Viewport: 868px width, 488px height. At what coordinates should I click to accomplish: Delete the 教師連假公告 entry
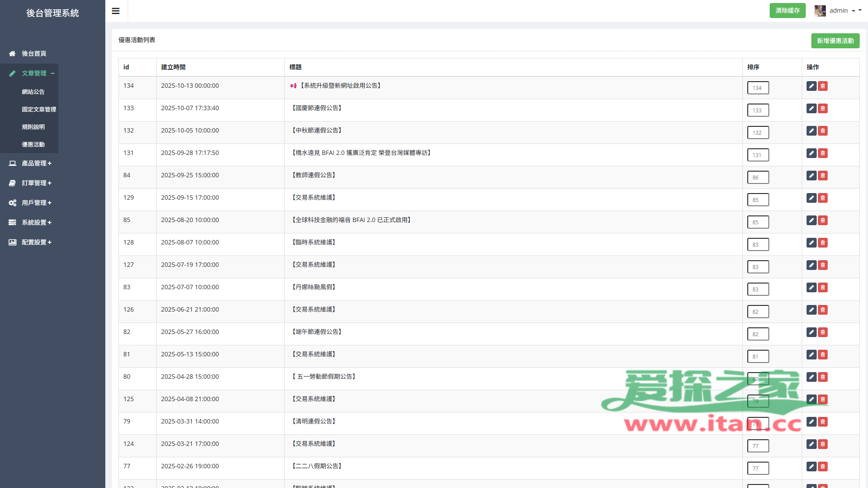[x=823, y=176]
